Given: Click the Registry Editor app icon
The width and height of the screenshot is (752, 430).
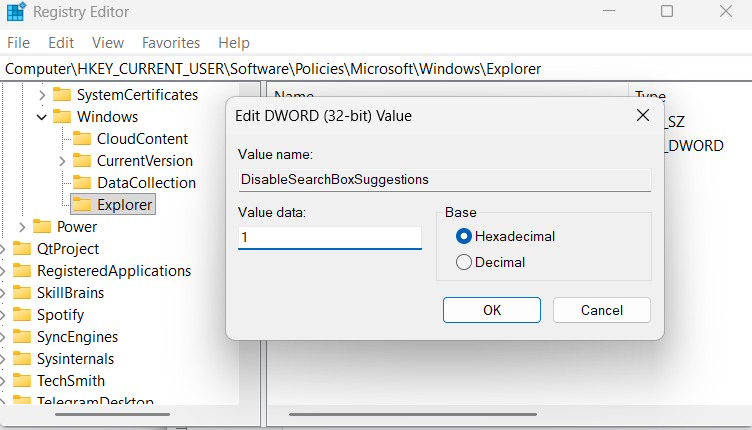Looking at the screenshot, I should pos(15,12).
